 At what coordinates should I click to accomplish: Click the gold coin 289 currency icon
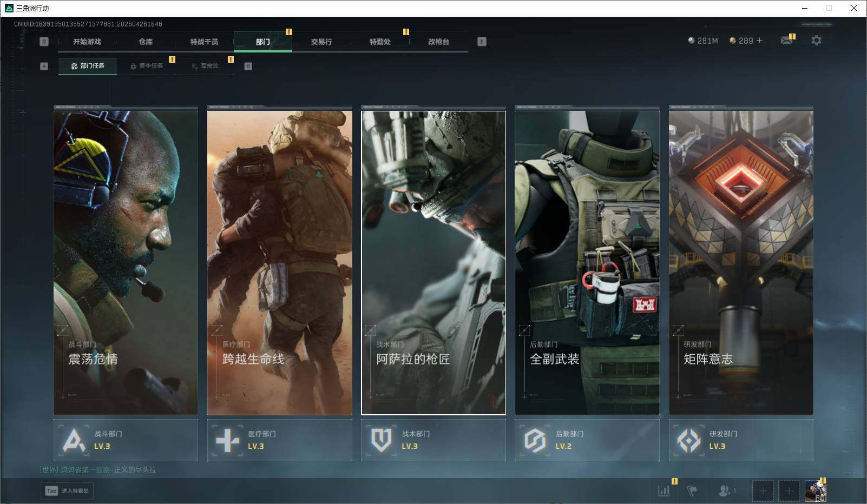coord(733,41)
